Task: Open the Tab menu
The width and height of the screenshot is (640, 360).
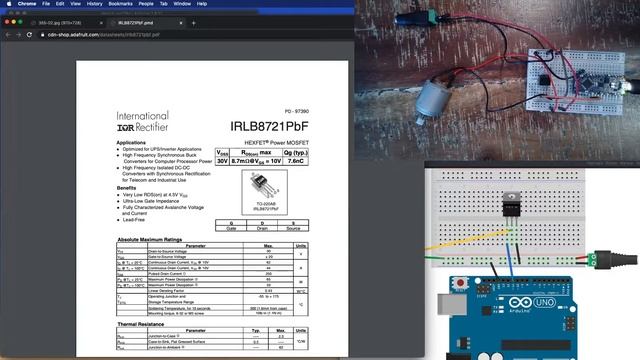Action: 164,4
